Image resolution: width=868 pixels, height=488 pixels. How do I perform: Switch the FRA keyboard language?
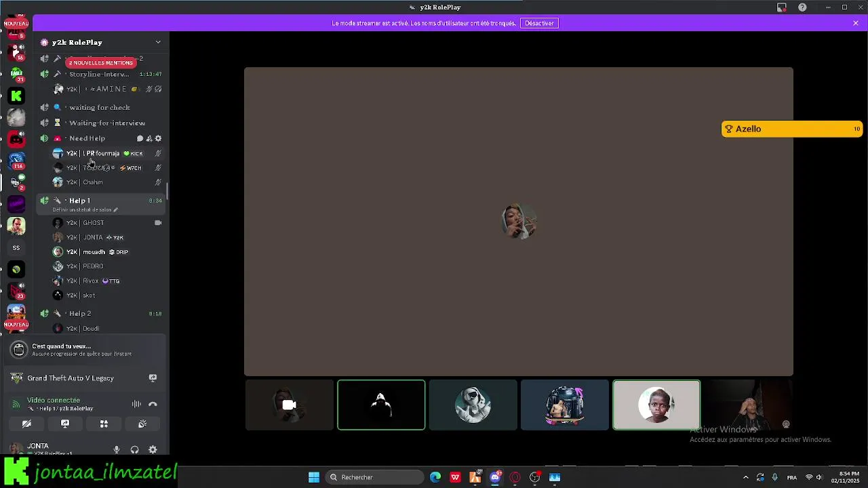[791, 477]
